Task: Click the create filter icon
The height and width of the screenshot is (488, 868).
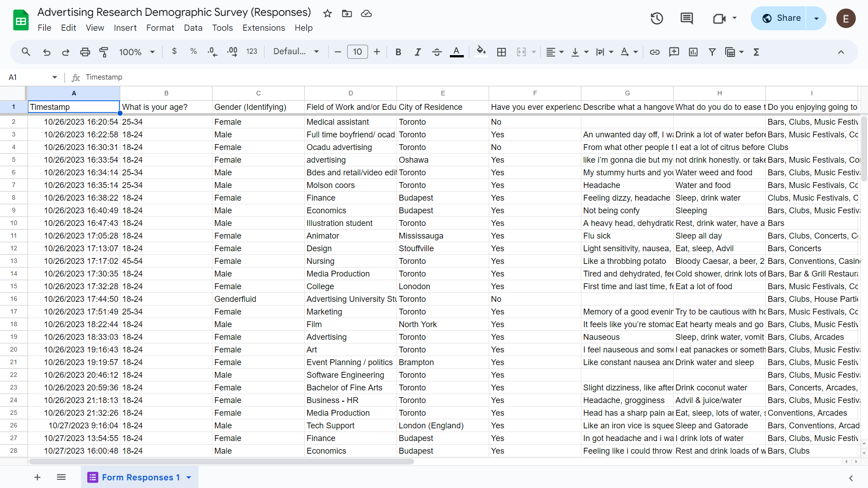Action: [712, 52]
